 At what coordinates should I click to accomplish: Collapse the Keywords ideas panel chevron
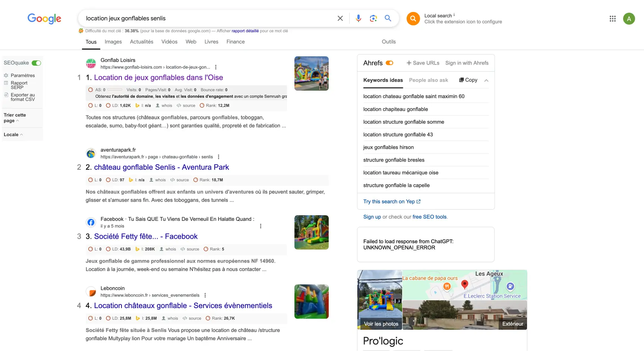486,80
